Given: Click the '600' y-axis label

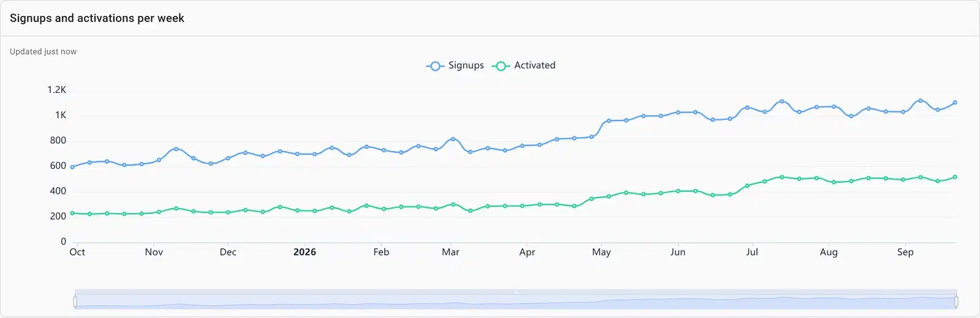Looking at the screenshot, I should (58, 166).
